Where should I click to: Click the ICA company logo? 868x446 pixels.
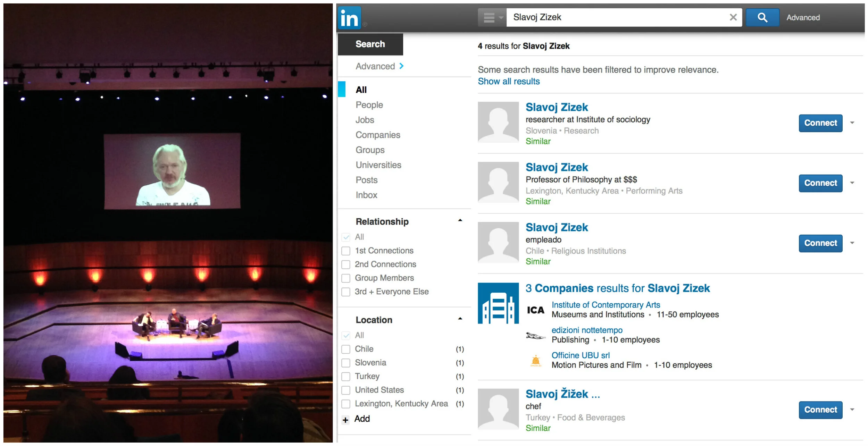tap(535, 310)
